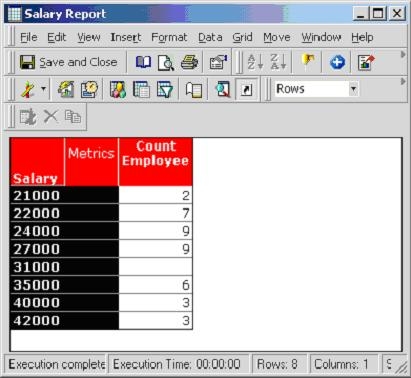Open the Data menu
Viewport: 411px width, 378px height.
210,37
